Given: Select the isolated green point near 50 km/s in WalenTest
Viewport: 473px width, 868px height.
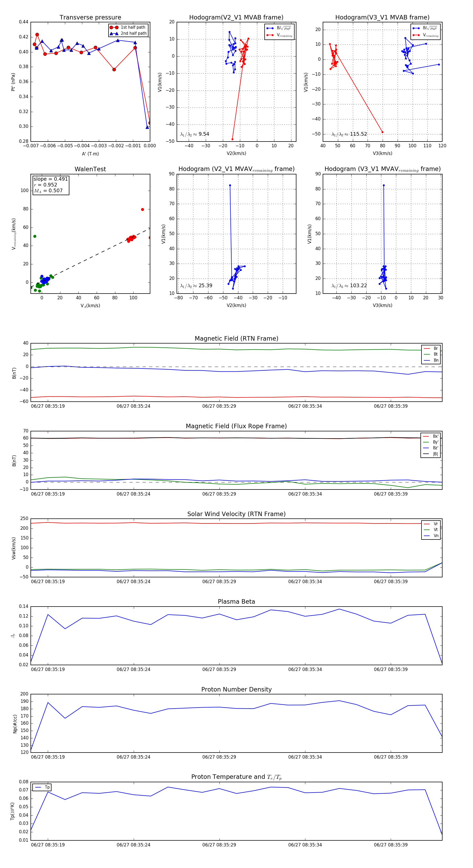Looking at the screenshot, I should coord(35,236).
